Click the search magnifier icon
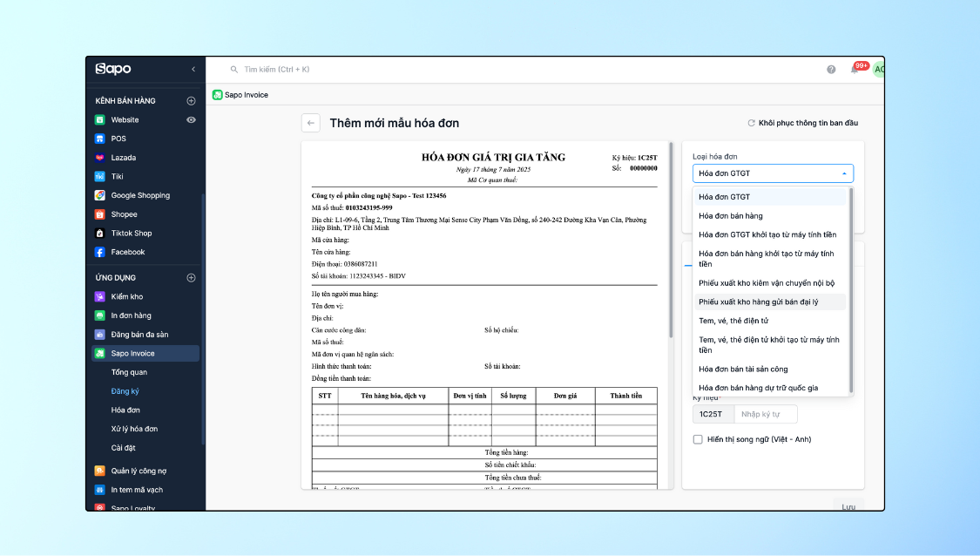Viewport: 980px width, 556px height. click(233, 70)
